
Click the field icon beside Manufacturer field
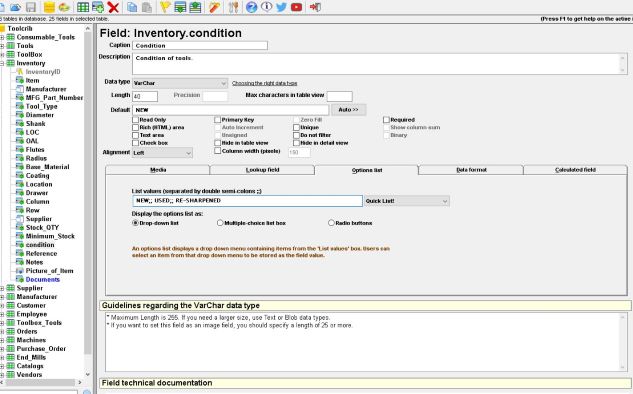pos(19,89)
